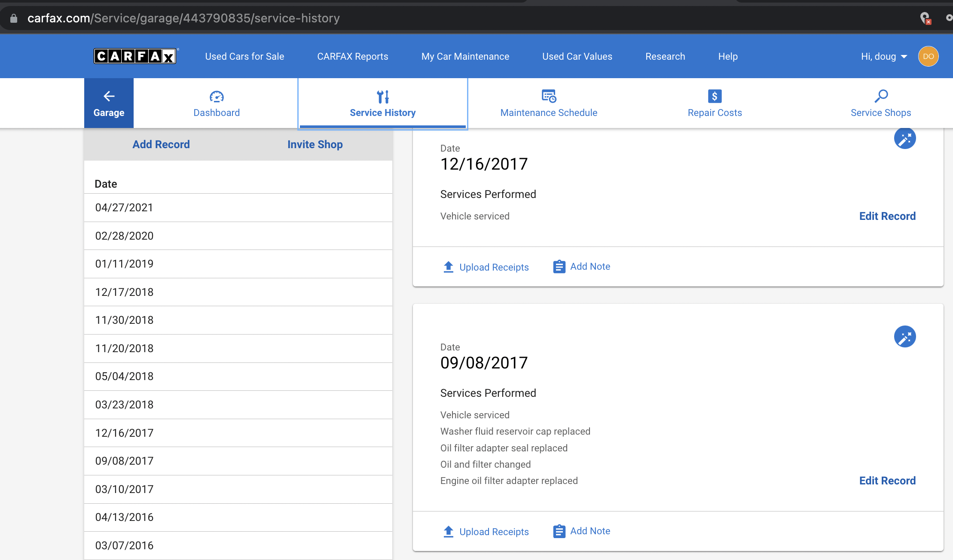This screenshot has width=953, height=560.
Task: Click 'Engine oil filter adapter replaced' text
Action: (509, 481)
